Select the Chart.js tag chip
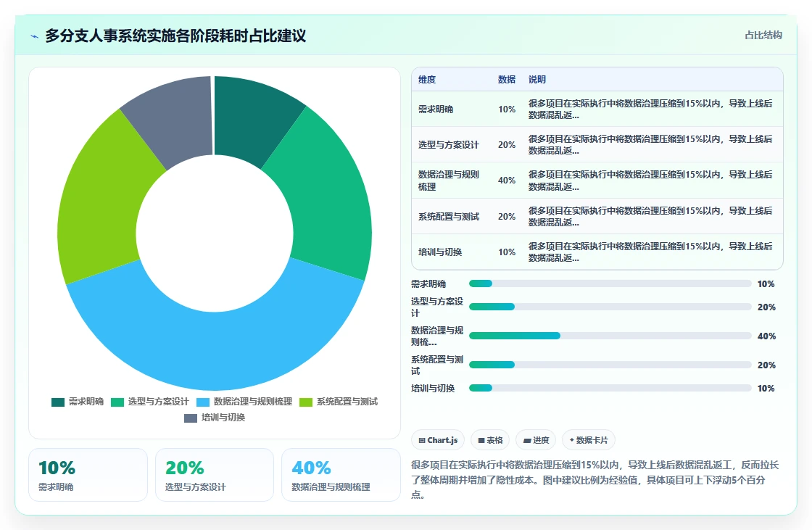 [438, 440]
